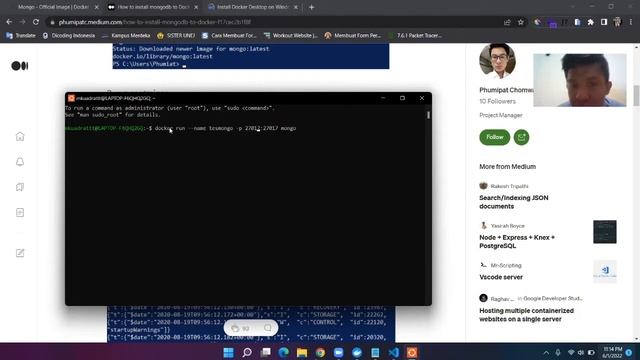The width and height of the screenshot is (640, 360).
Task: Open the SISTER UNEJ bookmark
Action: click(x=176, y=36)
